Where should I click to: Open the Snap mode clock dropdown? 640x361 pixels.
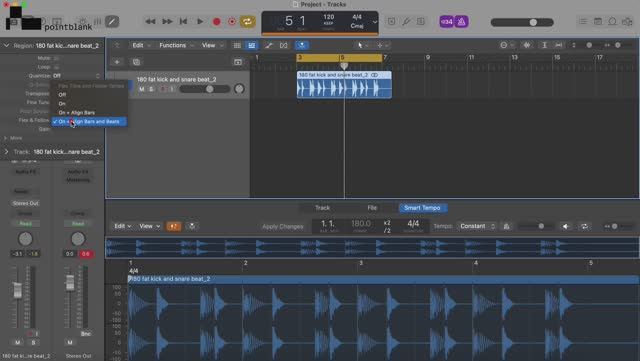click(x=507, y=45)
